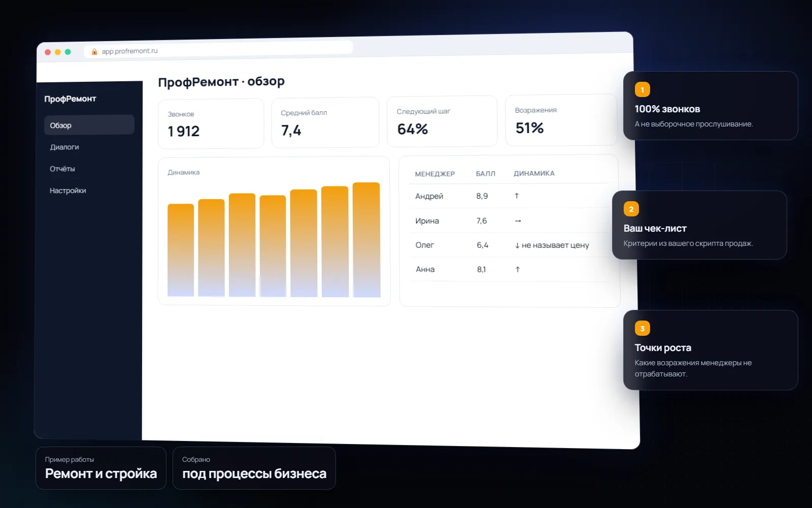Click the orange badge numbered 2

[631, 209]
